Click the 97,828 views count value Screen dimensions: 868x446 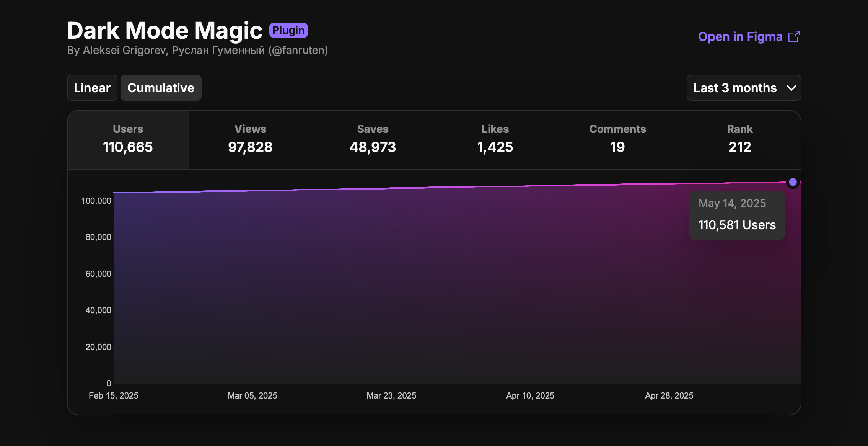tap(250, 147)
